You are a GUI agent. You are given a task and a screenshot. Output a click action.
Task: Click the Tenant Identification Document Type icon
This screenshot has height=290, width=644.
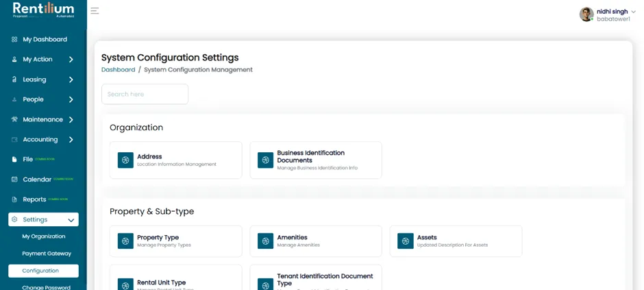pos(266,285)
